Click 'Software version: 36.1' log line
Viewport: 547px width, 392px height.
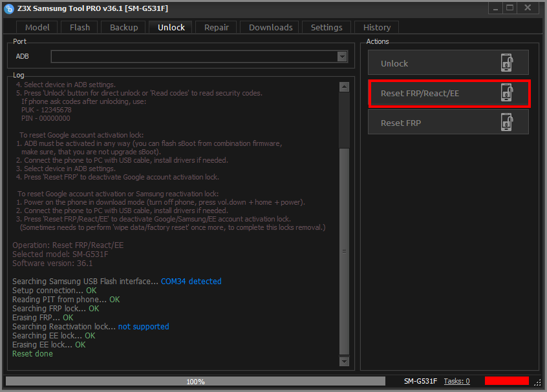tap(52, 263)
